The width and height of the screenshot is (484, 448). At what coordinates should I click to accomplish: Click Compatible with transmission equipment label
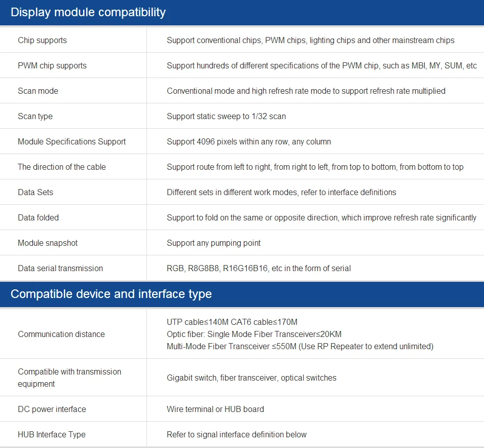click(x=69, y=378)
